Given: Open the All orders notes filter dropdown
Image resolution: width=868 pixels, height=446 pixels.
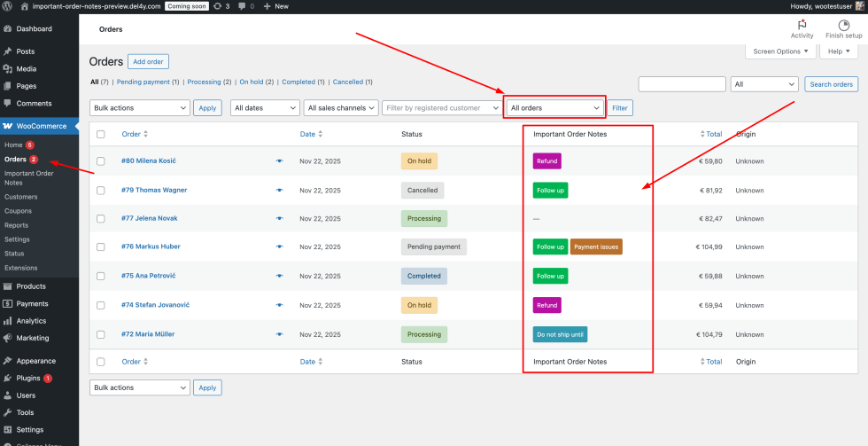Looking at the screenshot, I should [554, 108].
